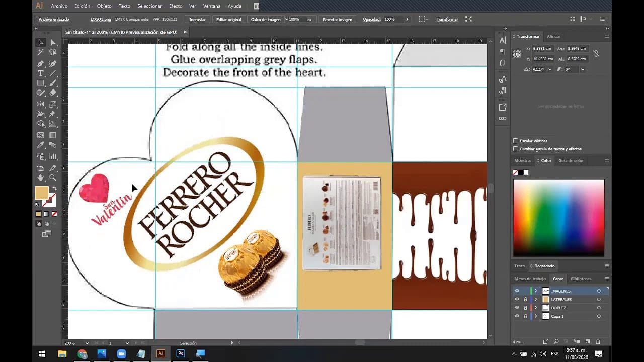Expand the Capa 1 layer

[536, 316]
